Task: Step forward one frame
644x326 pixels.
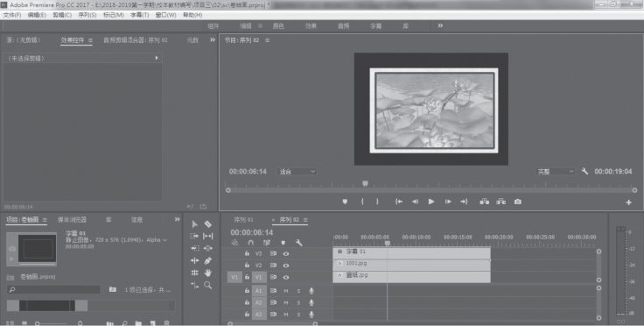Action: click(x=448, y=202)
